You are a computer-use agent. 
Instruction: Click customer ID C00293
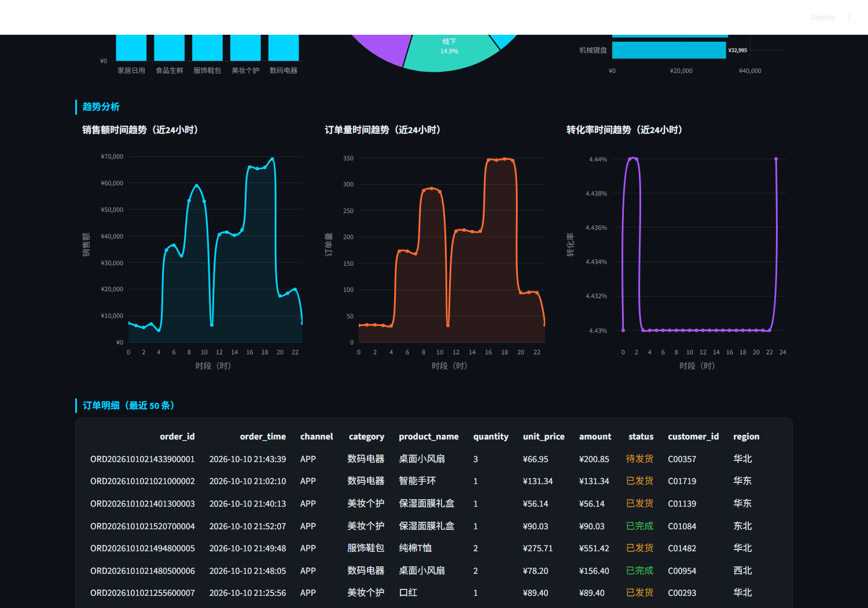(x=682, y=593)
